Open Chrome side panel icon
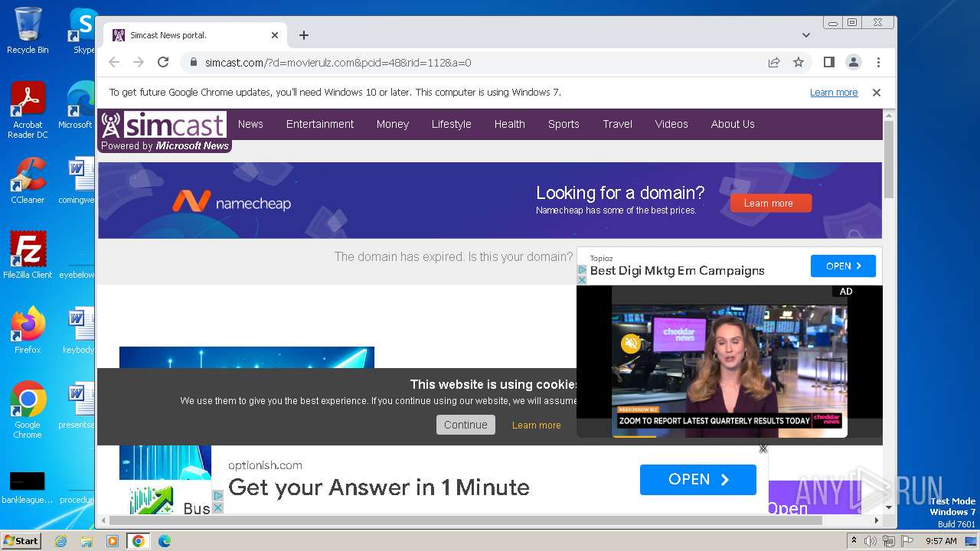The width and height of the screenshot is (980, 551). click(x=829, y=62)
